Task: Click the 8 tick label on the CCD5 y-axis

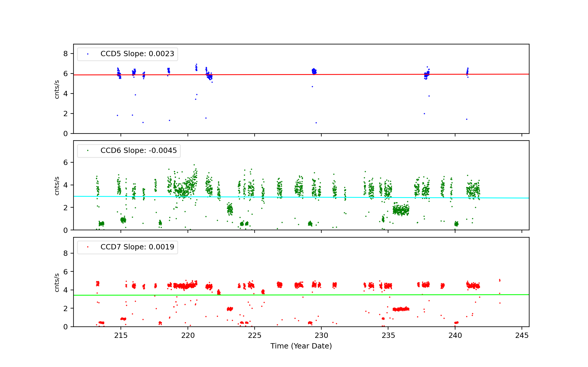Action: 66,54
